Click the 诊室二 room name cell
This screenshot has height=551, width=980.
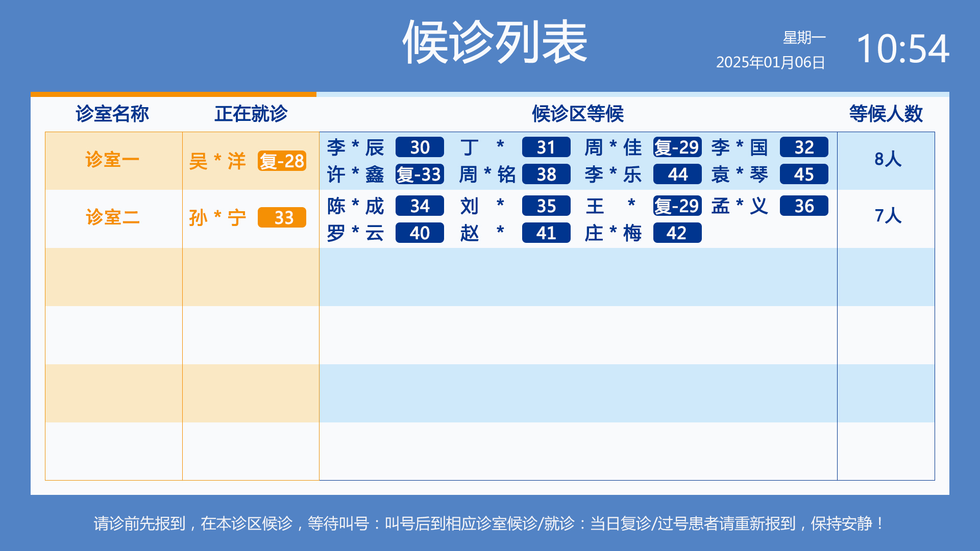[113, 218]
